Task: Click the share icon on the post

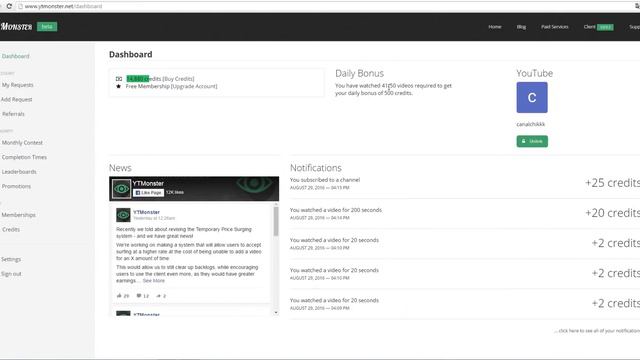Action: (159, 296)
